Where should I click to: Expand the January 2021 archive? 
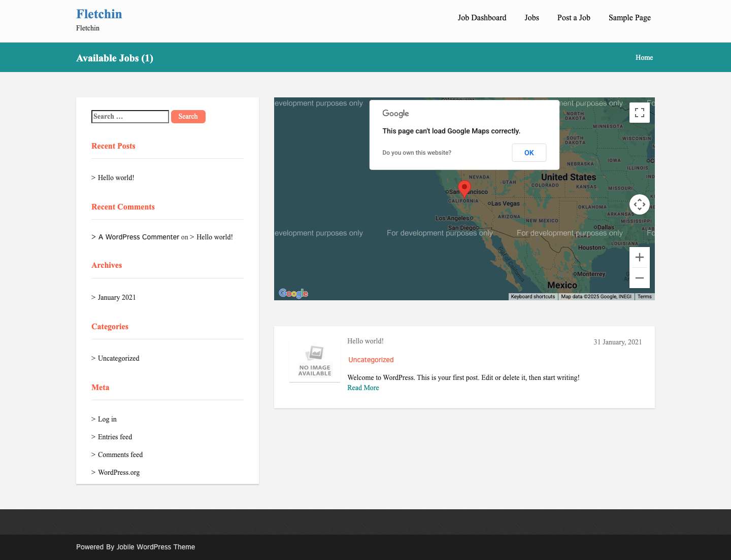tap(117, 297)
